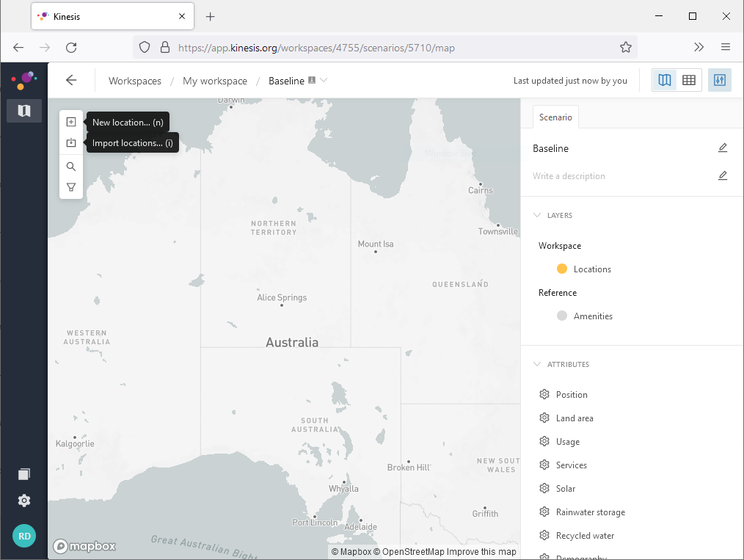Viewport: 744px width, 560px height.
Task: Toggle the settings sliders panel button
Action: pos(719,80)
